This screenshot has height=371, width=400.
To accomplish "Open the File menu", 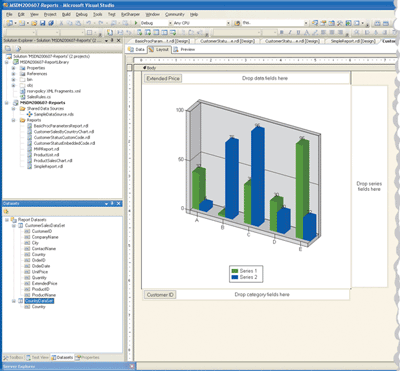I will 9,14.
